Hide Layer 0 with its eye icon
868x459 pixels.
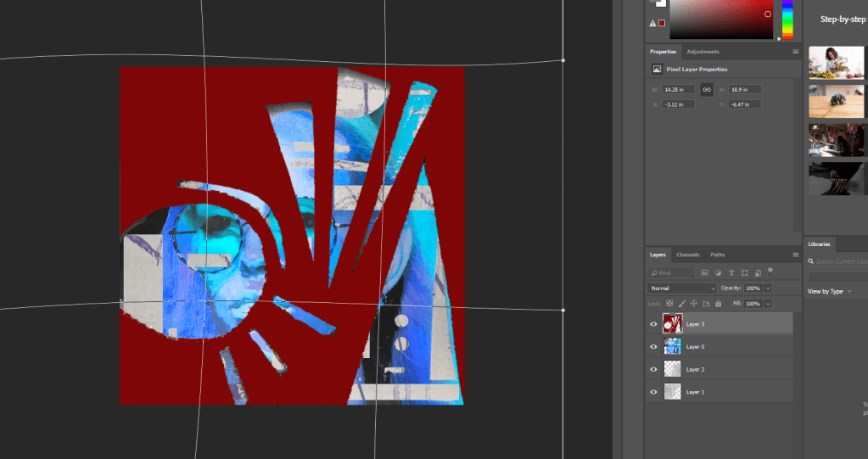(653, 347)
